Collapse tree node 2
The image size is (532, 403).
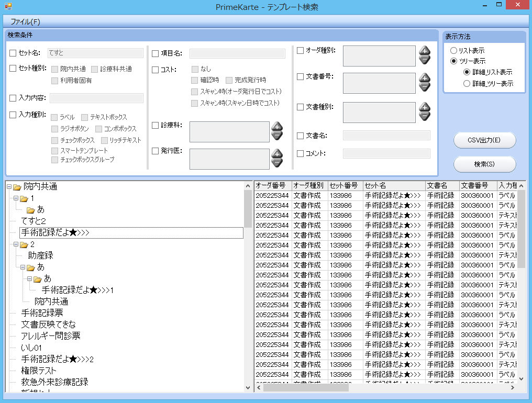point(16,244)
